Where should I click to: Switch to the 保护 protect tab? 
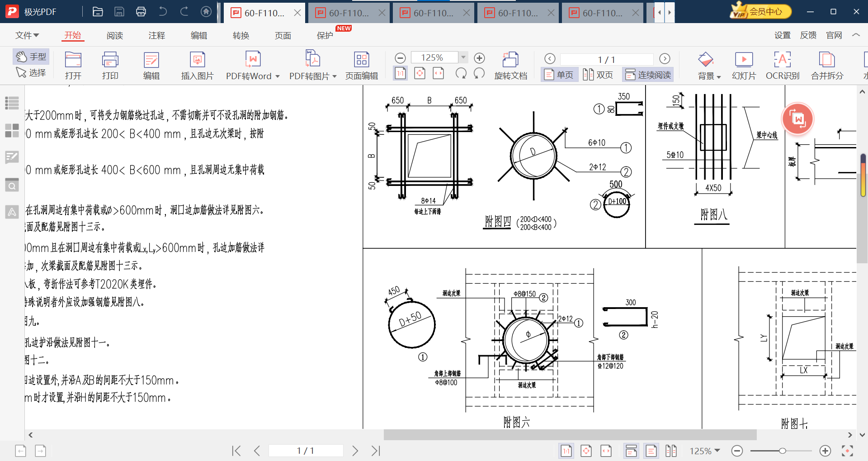click(x=325, y=35)
